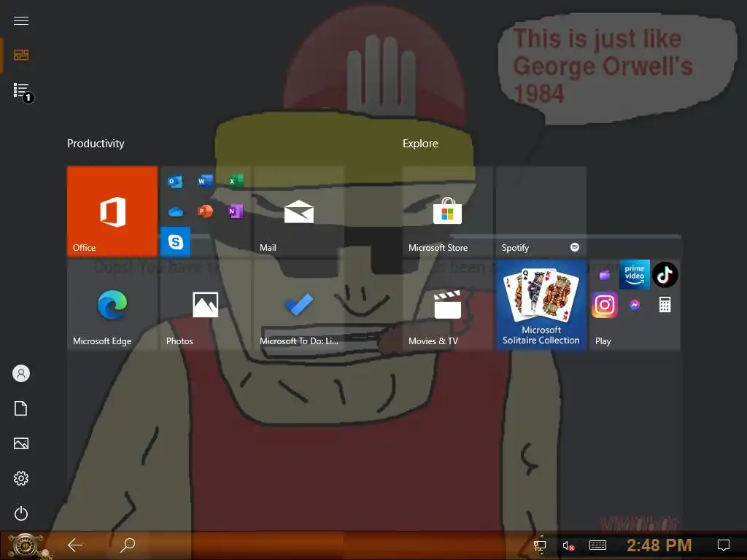Image resolution: width=747 pixels, height=560 pixels.
Task: Open the notification center icon
Action: coord(724,545)
